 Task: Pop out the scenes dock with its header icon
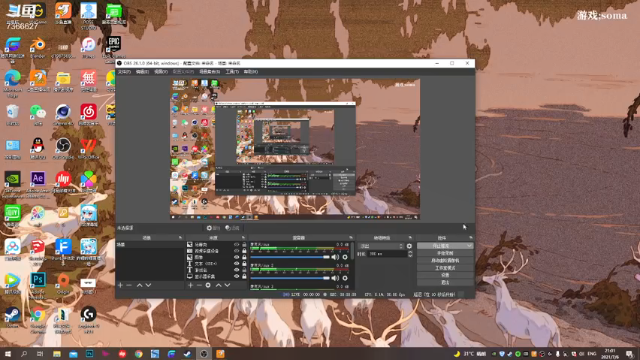(x=180, y=238)
